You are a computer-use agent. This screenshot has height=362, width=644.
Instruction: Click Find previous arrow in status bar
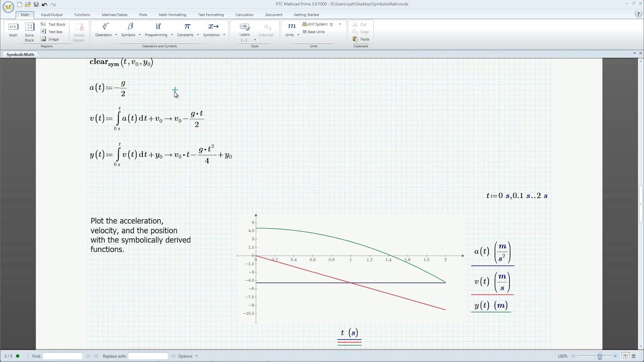(88, 356)
